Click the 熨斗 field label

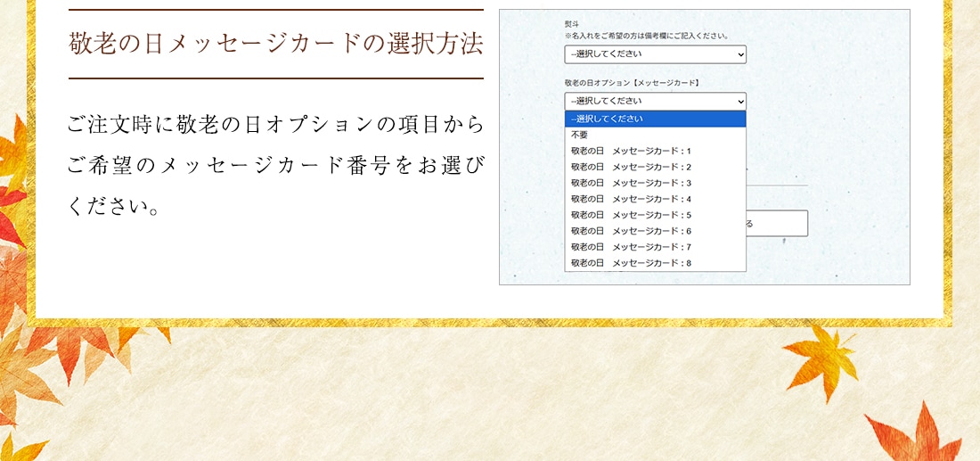coord(570,24)
